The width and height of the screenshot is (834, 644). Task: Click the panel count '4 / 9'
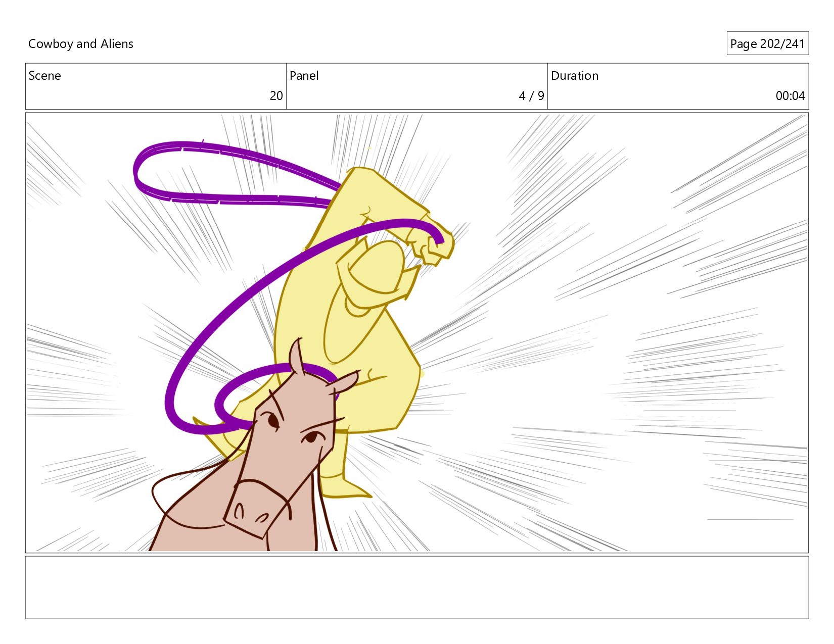coord(531,95)
